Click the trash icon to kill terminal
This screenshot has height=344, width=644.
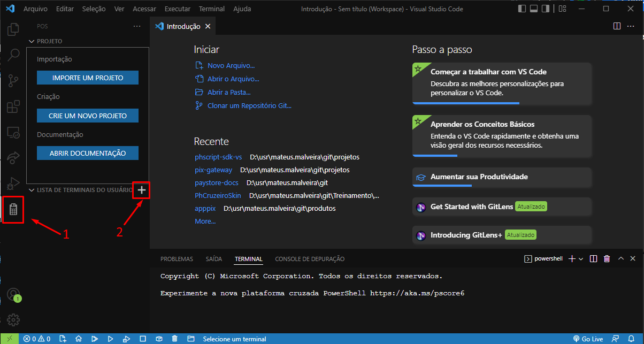point(607,258)
